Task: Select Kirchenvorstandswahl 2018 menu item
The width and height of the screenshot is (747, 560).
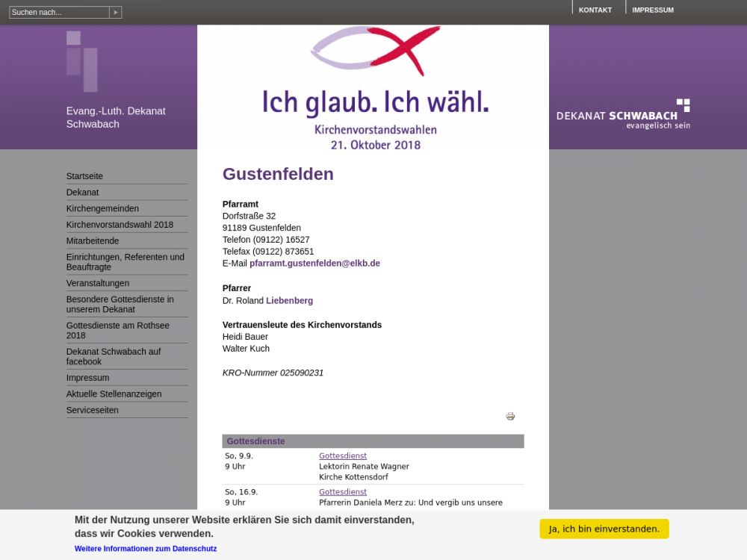Action: 120,225
